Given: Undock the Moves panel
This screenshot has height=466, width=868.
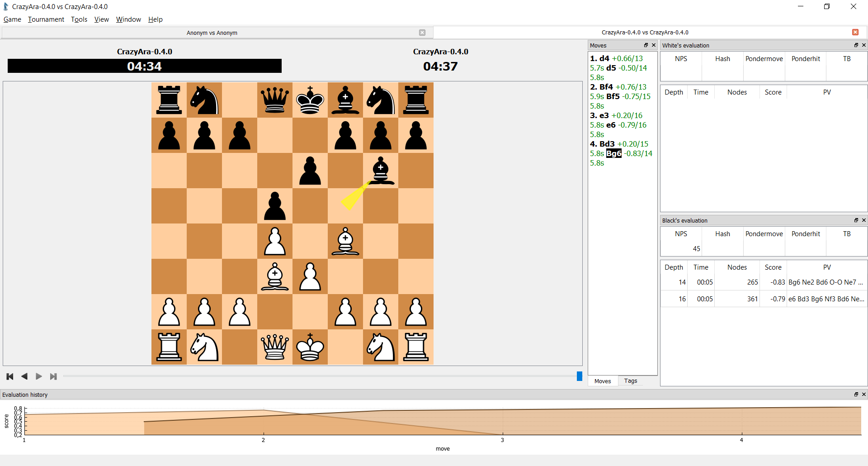Looking at the screenshot, I should point(646,45).
